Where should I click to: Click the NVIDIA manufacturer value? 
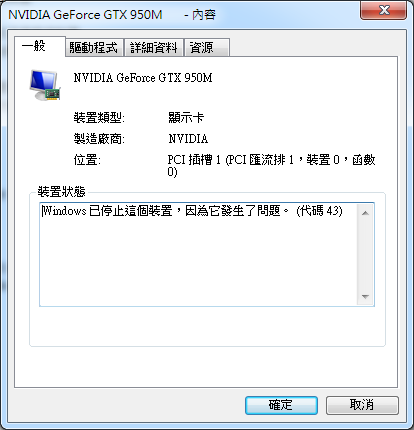(188, 139)
